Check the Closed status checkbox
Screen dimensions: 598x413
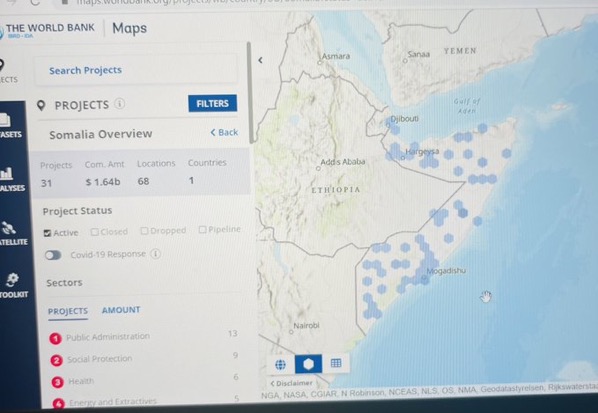95,232
